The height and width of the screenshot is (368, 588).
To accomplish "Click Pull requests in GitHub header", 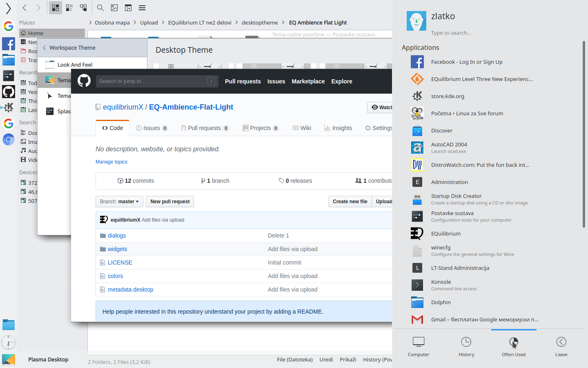I will (x=243, y=81).
